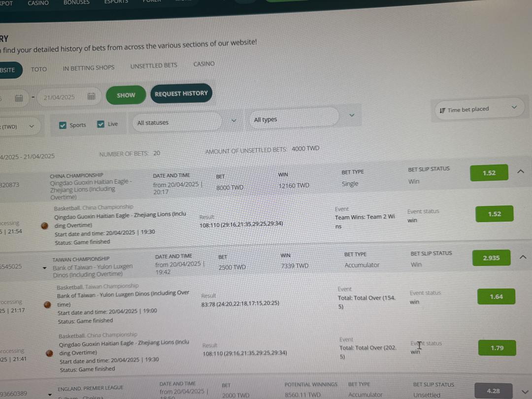The height and width of the screenshot is (399, 532).
Task: Open the CASINO top navigation item
Action: point(38,3)
